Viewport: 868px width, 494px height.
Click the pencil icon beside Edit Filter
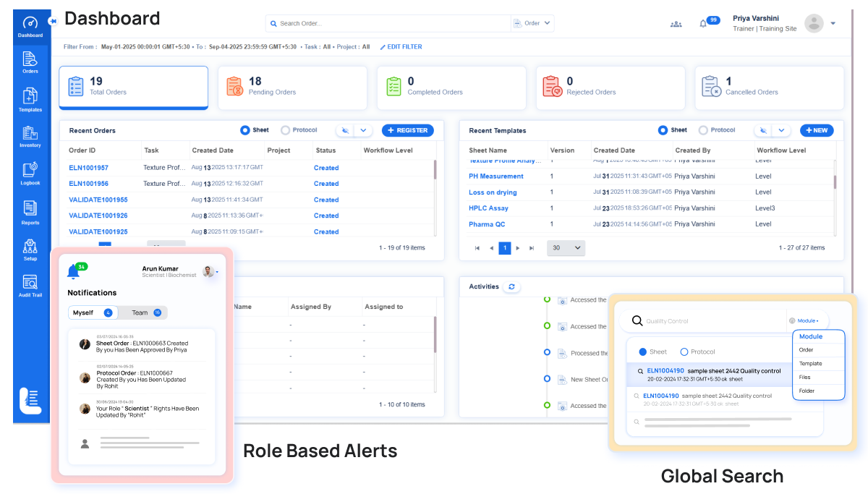(x=383, y=47)
